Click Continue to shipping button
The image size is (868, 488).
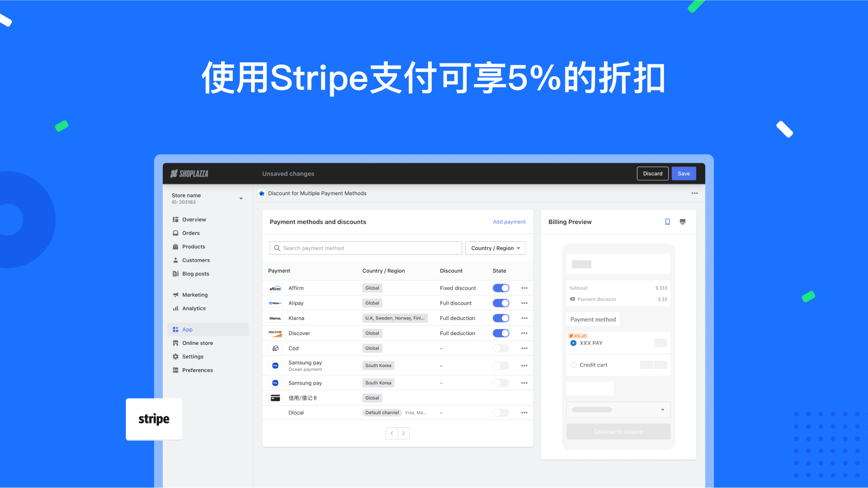(618, 432)
